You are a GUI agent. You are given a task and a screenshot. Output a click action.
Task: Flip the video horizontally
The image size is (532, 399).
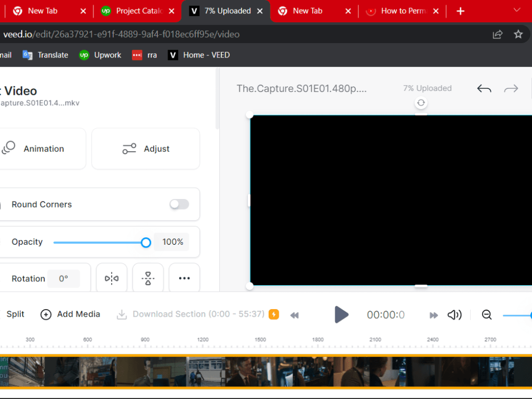pyautogui.click(x=112, y=278)
